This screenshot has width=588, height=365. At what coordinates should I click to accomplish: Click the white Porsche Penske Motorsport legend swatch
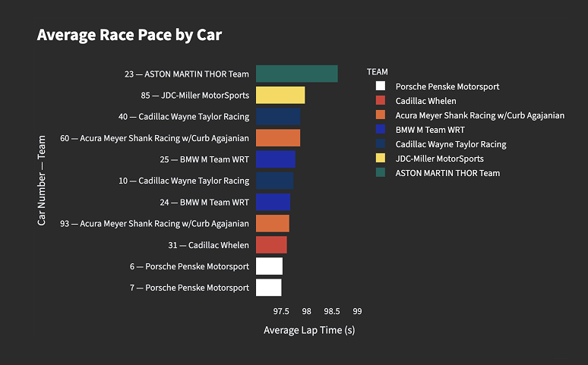(381, 87)
